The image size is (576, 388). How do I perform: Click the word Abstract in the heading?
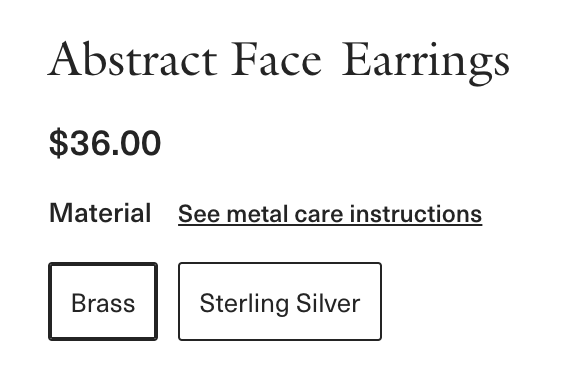click(x=133, y=59)
